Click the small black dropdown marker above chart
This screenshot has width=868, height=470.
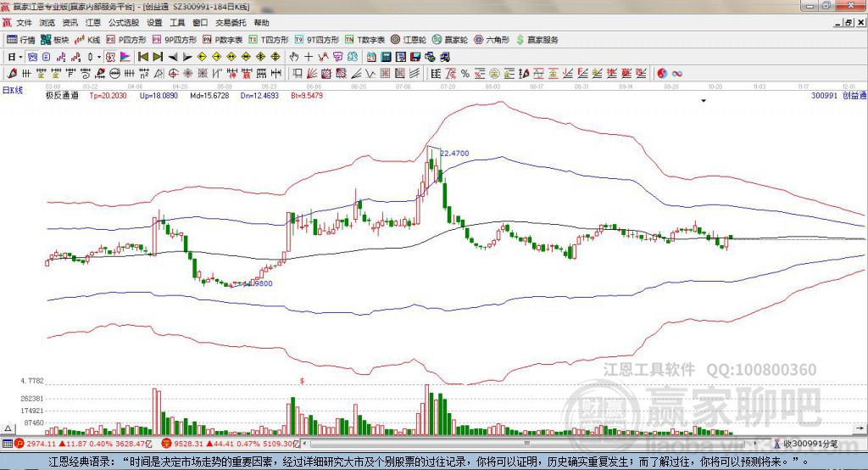point(704,101)
